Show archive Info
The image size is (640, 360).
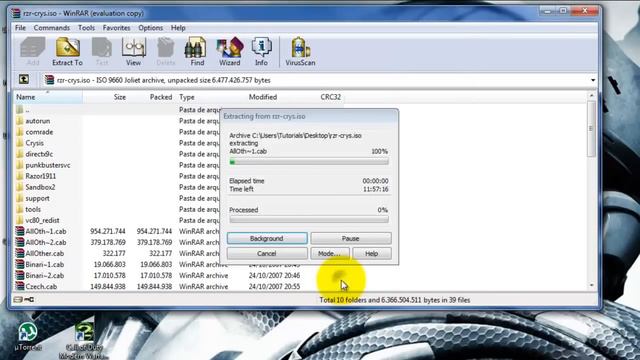pyautogui.click(x=261, y=51)
